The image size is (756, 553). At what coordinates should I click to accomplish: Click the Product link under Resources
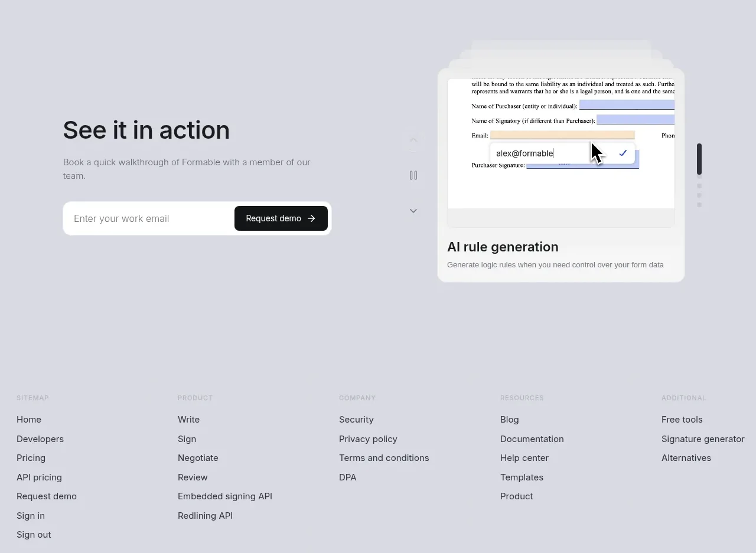click(516, 496)
